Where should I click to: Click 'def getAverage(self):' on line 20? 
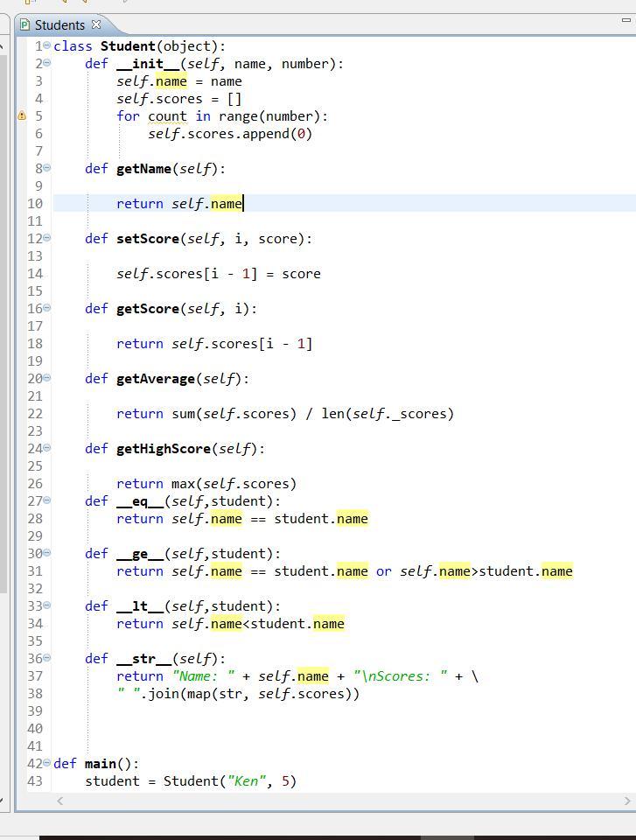(167, 379)
